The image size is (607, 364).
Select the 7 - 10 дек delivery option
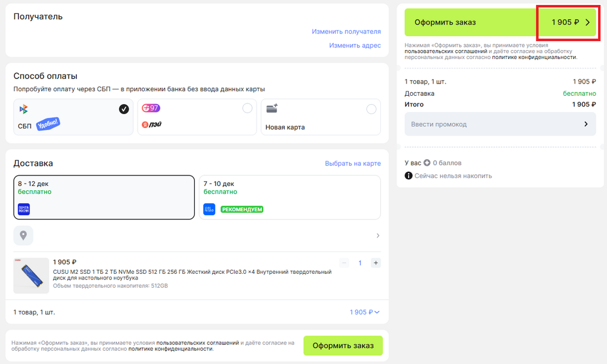[290, 197]
